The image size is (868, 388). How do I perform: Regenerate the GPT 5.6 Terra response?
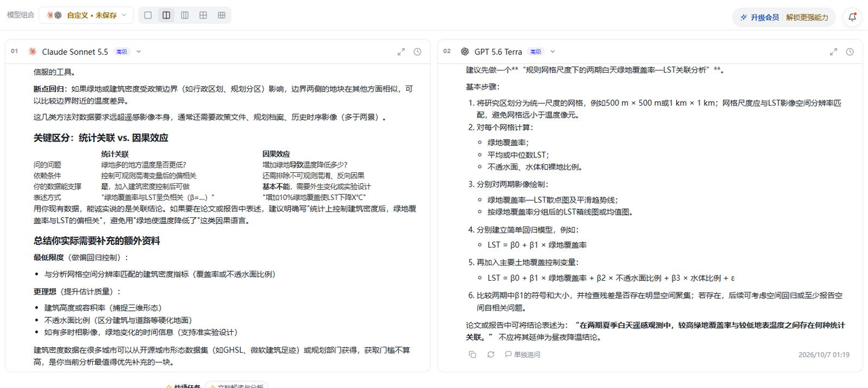click(x=490, y=354)
